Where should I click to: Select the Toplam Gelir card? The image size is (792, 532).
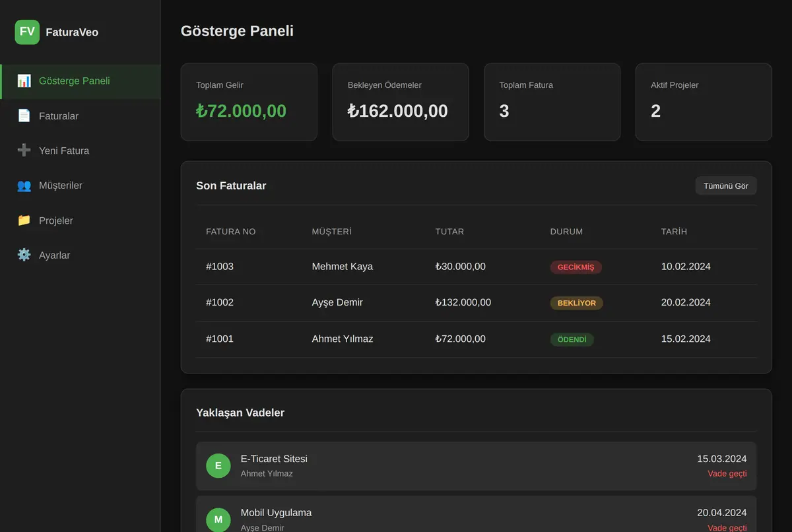pos(249,102)
